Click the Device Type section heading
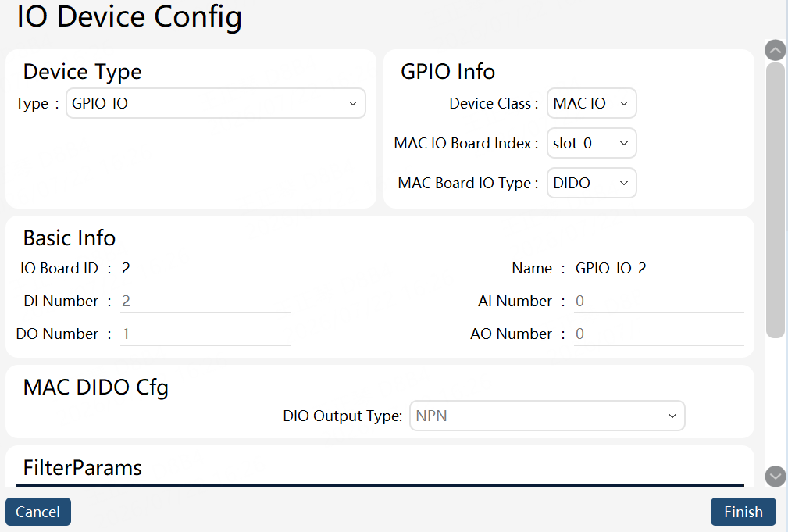 (x=83, y=72)
